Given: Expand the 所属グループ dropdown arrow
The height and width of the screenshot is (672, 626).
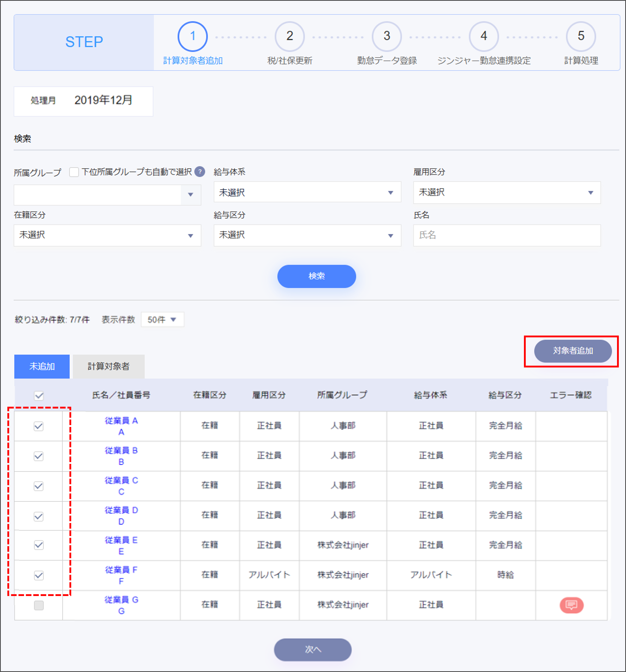Looking at the screenshot, I should pyautogui.click(x=190, y=195).
